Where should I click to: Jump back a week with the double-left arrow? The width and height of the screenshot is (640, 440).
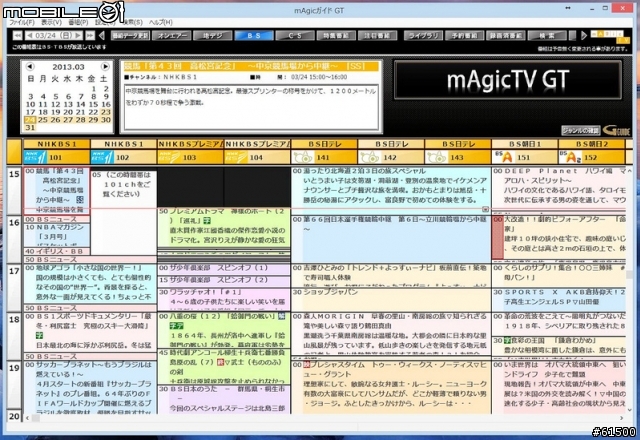click(17, 36)
